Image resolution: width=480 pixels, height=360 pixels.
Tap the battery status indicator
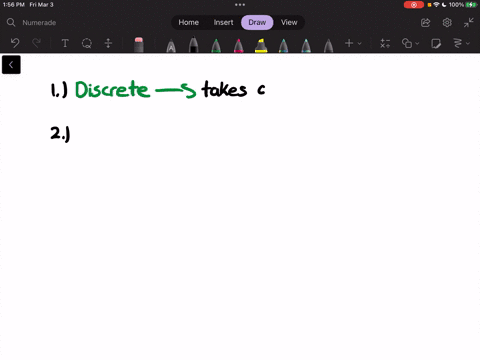coord(471,5)
